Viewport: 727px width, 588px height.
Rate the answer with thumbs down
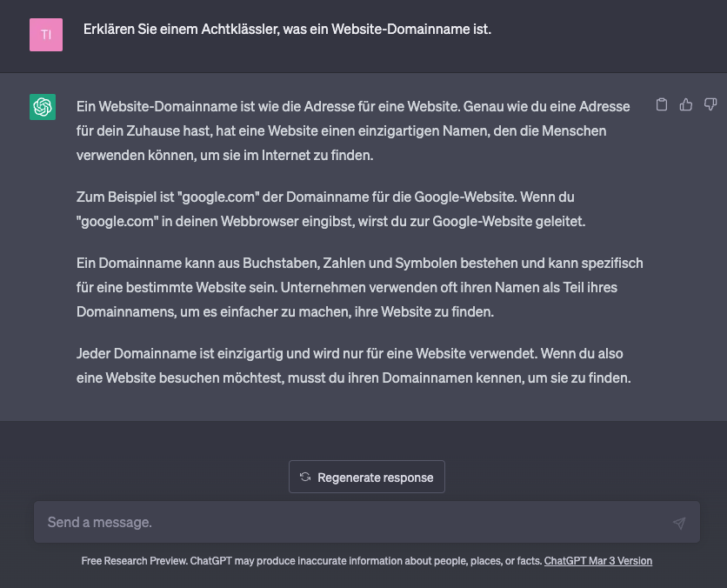tap(710, 104)
